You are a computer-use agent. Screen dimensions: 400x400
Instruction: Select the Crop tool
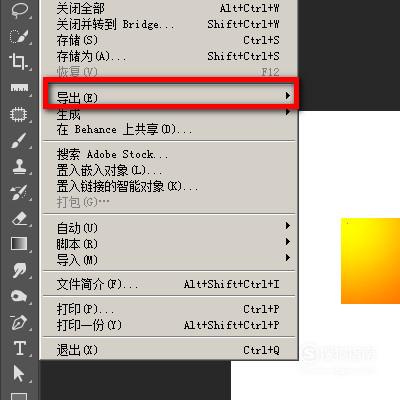coord(19,62)
